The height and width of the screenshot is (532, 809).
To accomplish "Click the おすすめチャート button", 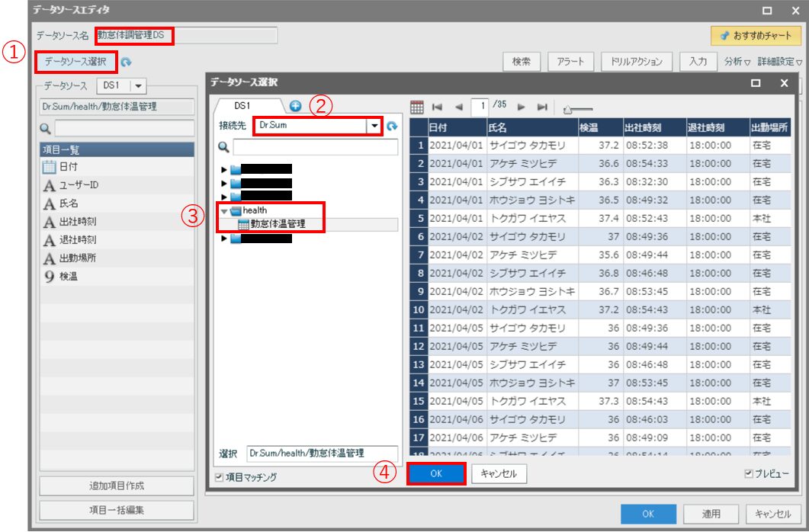I will click(755, 36).
